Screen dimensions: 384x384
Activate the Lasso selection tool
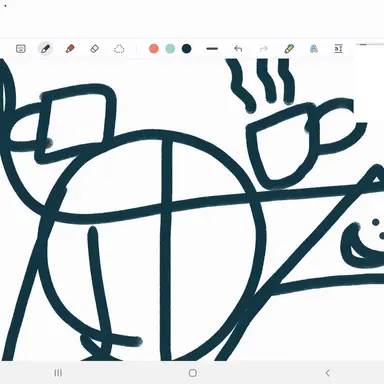(x=119, y=49)
